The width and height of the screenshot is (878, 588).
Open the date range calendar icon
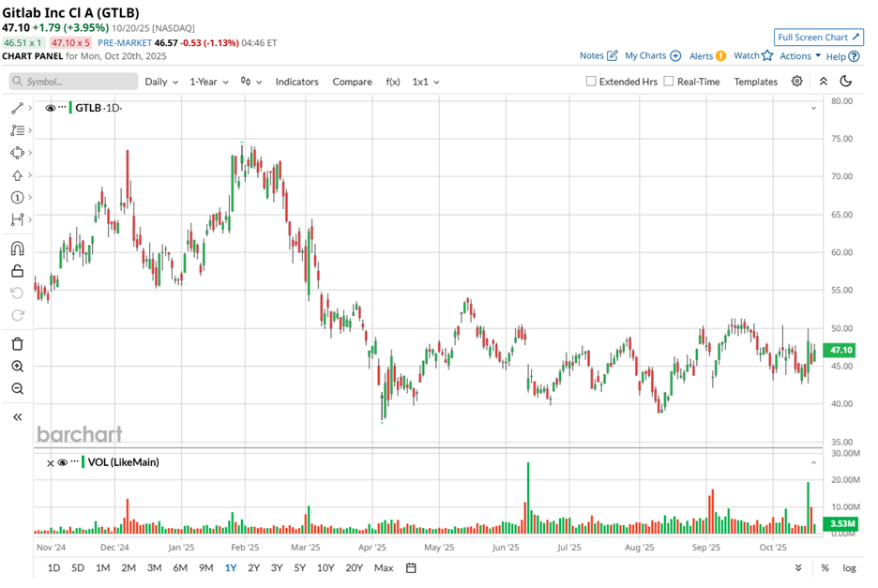click(411, 568)
